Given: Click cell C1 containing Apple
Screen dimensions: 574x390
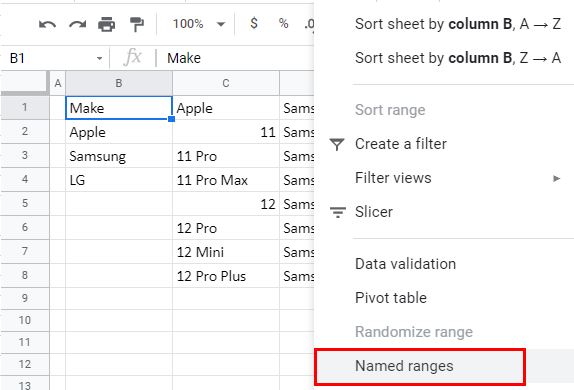Looking at the screenshot, I should (x=226, y=108).
